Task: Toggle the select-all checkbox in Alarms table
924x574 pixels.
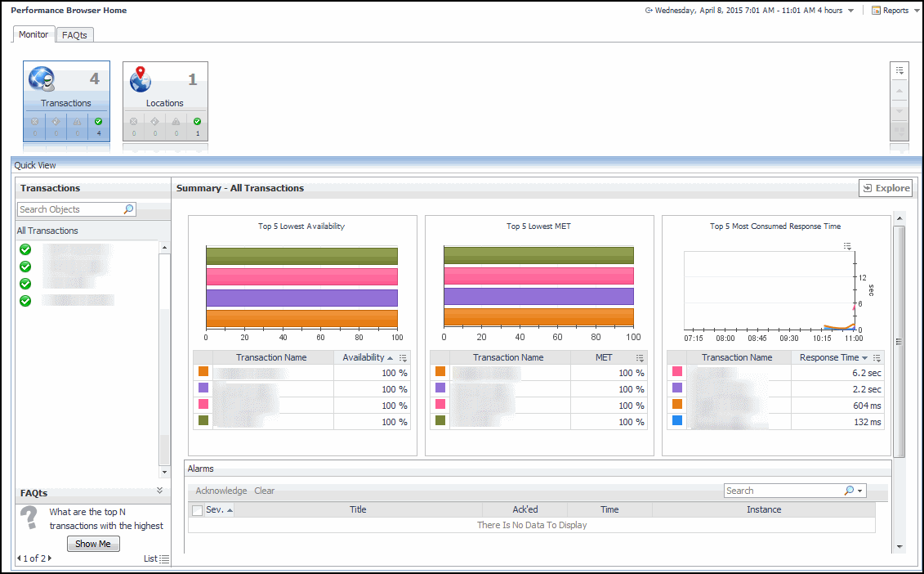Action: coord(197,510)
